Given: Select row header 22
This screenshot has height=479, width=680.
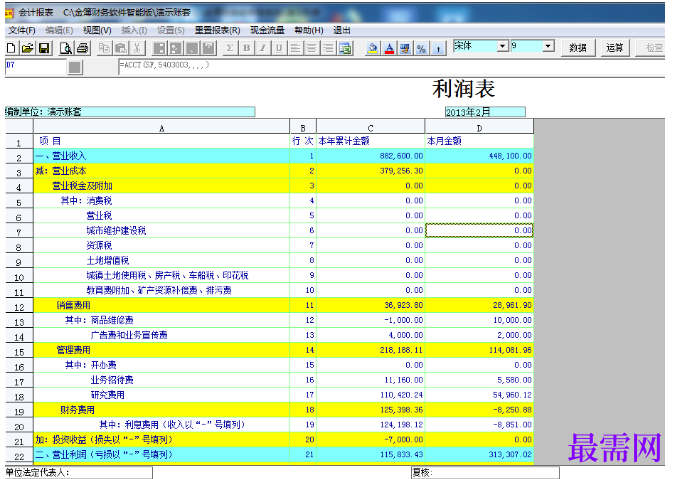Looking at the screenshot, I should click(19, 456).
